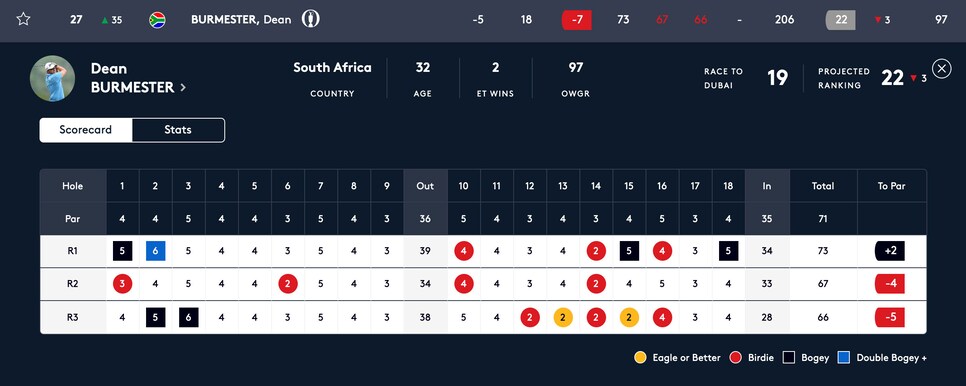The width and height of the screenshot is (966, 386).
Task: Click the R3 bogey square on hole 3
Action: (189, 318)
